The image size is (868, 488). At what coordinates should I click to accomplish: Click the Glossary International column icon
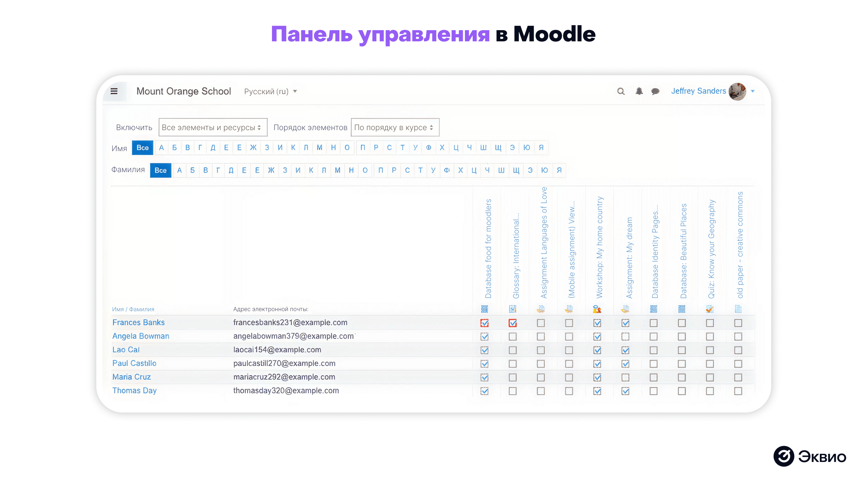[513, 309]
